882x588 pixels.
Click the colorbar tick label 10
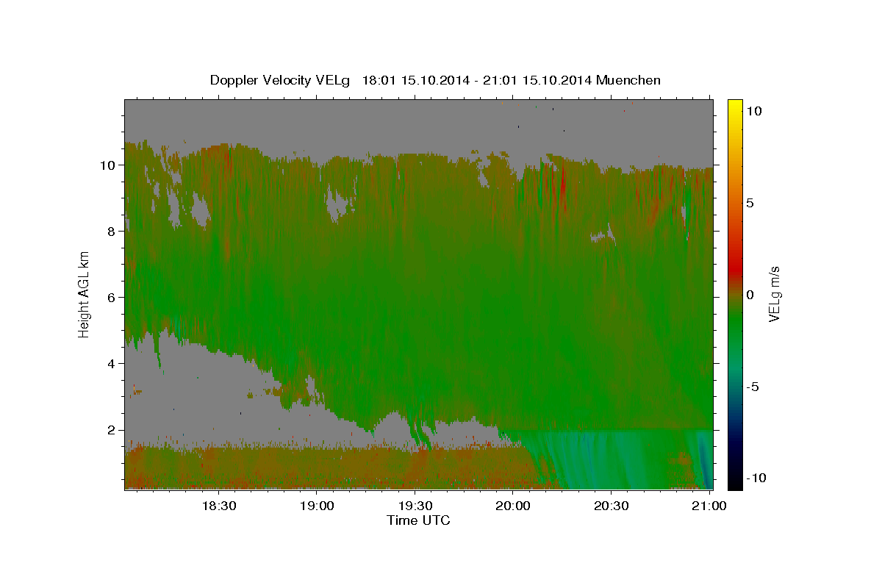(x=753, y=111)
